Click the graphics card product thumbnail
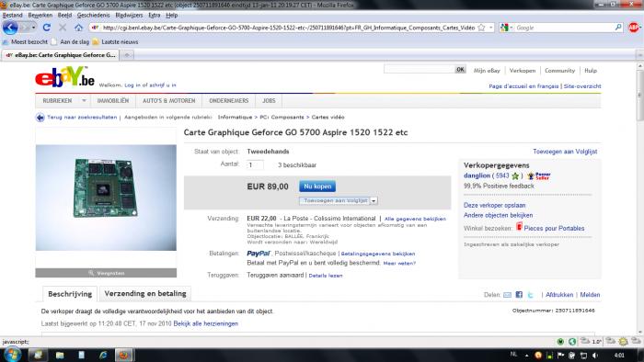This screenshot has height=362, width=644. tap(106, 198)
